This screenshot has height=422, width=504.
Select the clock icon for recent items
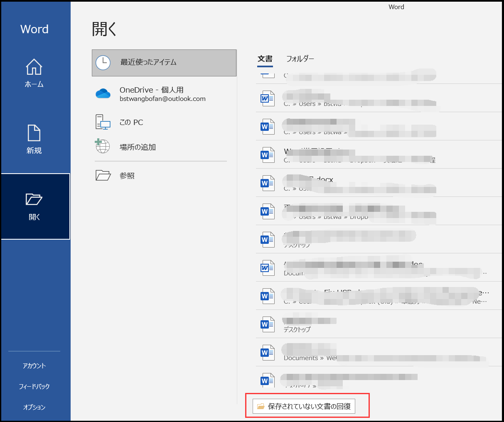coord(103,63)
